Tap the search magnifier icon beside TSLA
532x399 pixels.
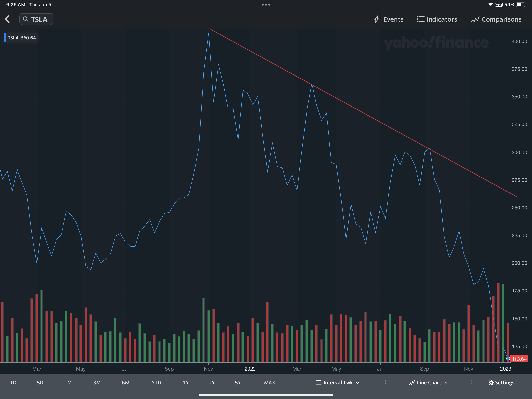(x=26, y=19)
